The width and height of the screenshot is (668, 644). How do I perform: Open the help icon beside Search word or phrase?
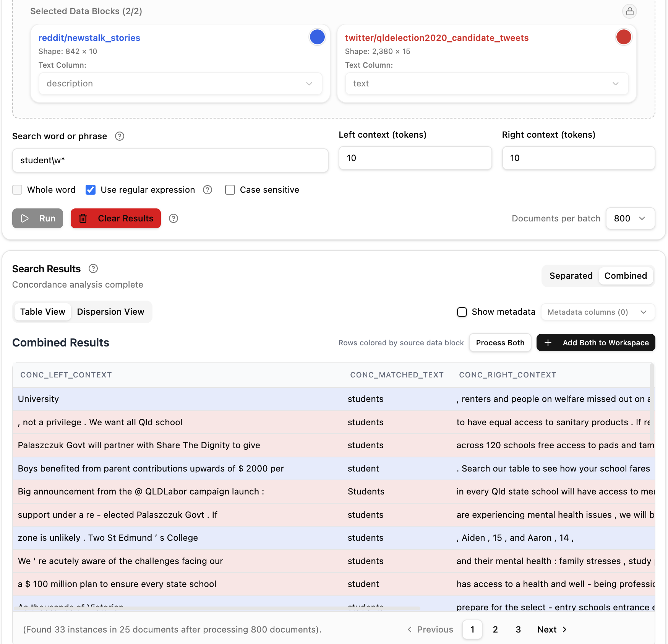tap(120, 136)
